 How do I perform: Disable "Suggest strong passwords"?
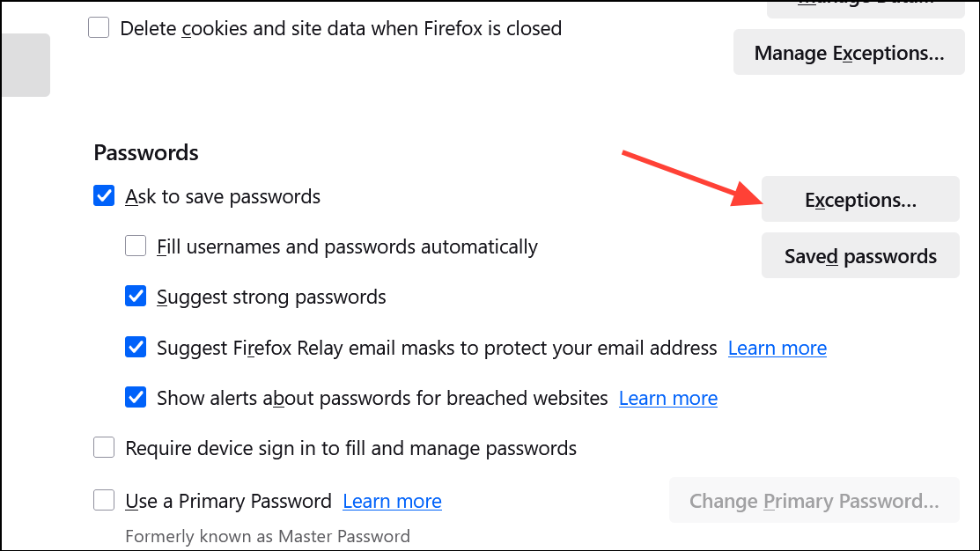pos(135,297)
